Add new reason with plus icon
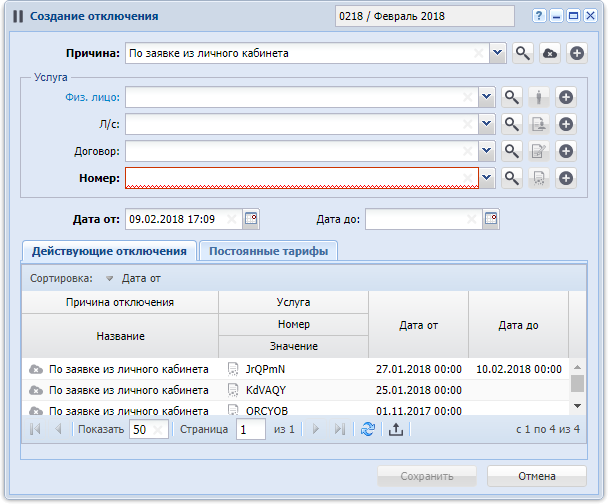Screen dimensions: 608x504 (x=577, y=53)
